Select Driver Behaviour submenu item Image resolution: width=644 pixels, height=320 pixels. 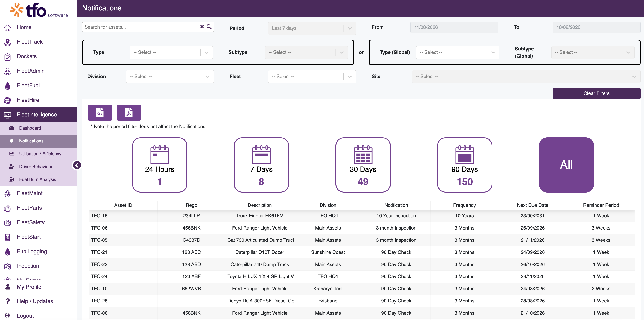[36, 167]
